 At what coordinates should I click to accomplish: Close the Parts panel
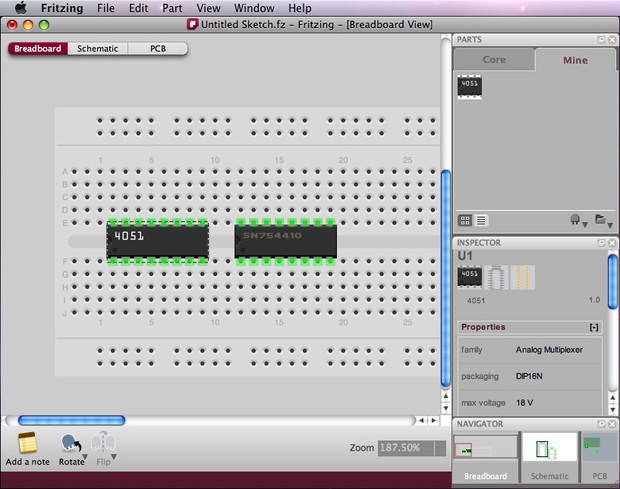click(612, 40)
